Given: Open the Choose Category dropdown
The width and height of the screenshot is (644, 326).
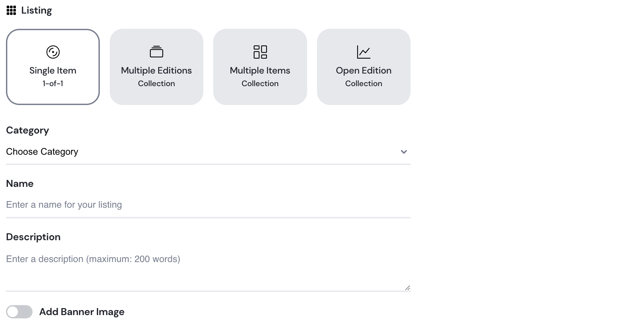Looking at the screenshot, I should (x=208, y=152).
